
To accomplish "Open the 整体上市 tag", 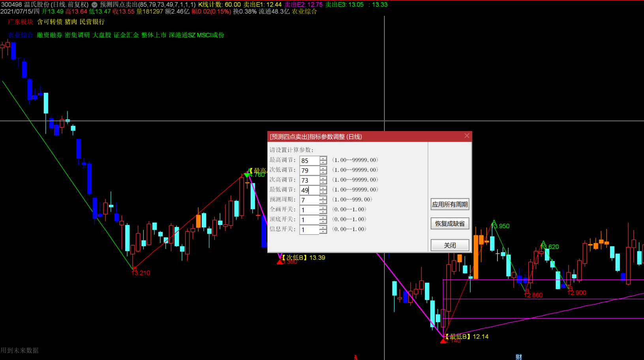I will (x=154, y=35).
